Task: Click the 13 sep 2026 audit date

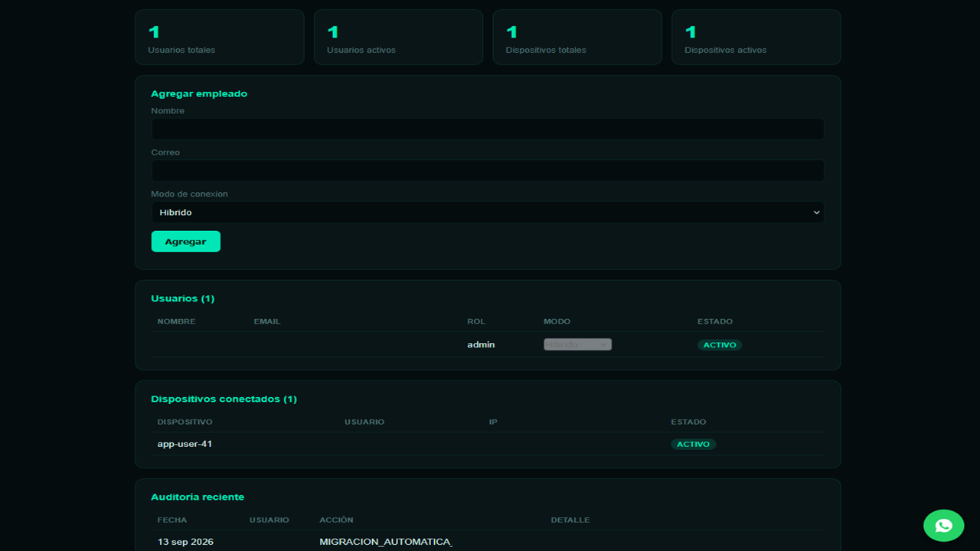Action: coord(185,542)
